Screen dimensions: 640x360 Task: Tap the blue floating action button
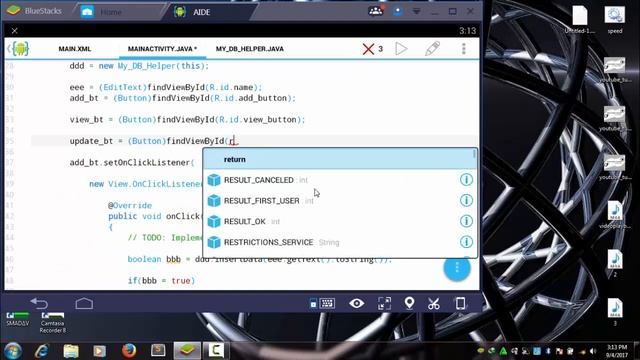(457, 268)
